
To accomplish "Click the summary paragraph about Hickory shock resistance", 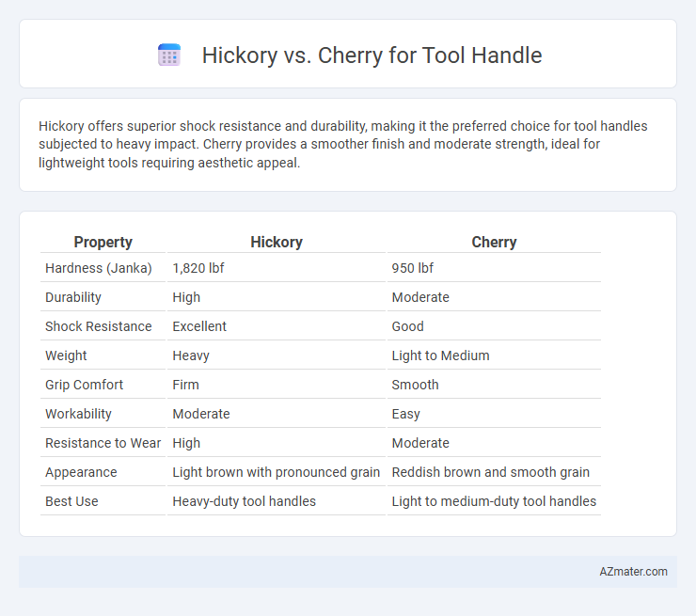I will pos(342,144).
